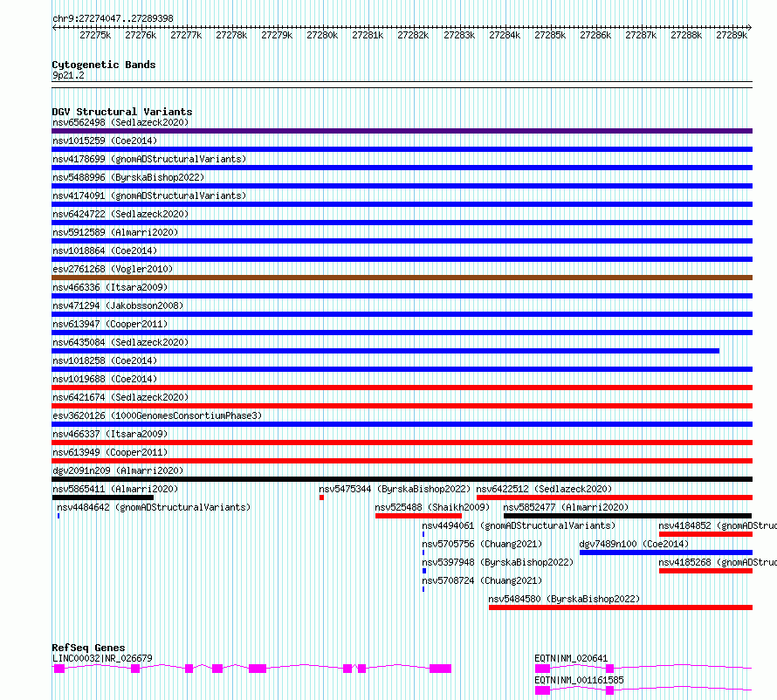Open the nsv5484580 (ByrskaBishop2022) label
The height and width of the screenshot is (700, 777).
[x=564, y=599]
